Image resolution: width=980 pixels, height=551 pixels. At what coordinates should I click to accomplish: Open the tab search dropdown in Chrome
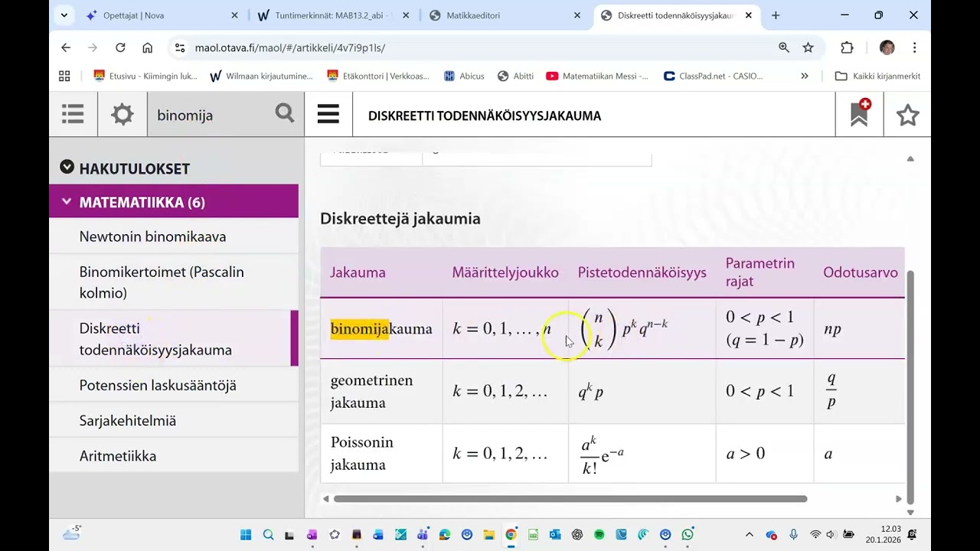click(64, 15)
